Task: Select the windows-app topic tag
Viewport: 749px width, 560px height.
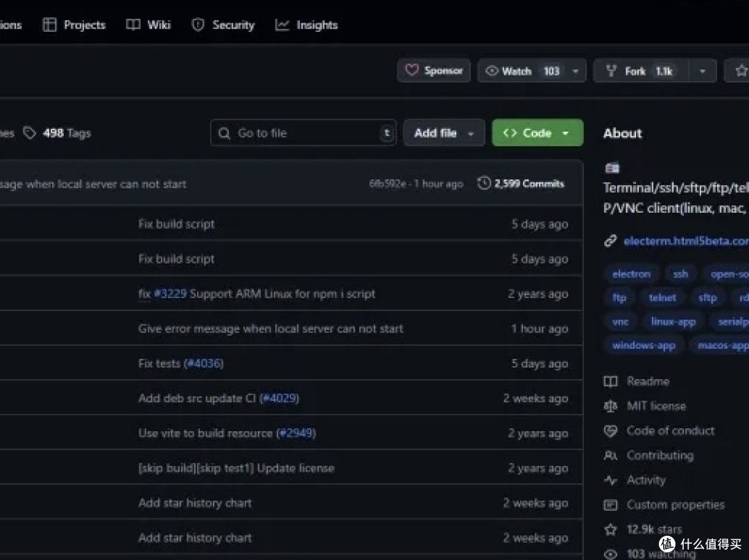Action: coord(644,345)
